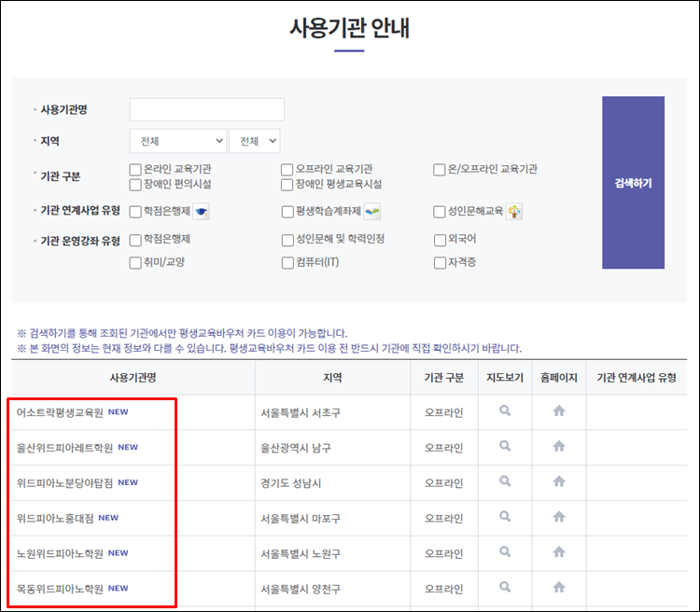
Task: Click 사용기관명 column header
Action: [x=133, y=378]
